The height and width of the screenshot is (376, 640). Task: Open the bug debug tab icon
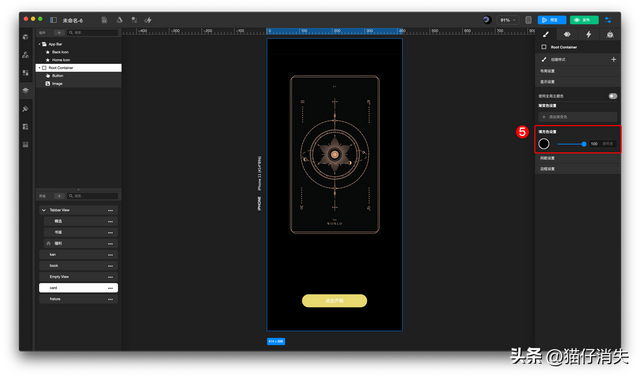[610, 34]
